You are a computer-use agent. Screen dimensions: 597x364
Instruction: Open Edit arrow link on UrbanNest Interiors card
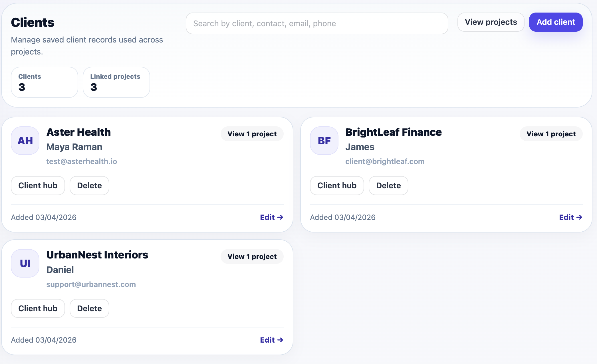[x=272, y=340]
